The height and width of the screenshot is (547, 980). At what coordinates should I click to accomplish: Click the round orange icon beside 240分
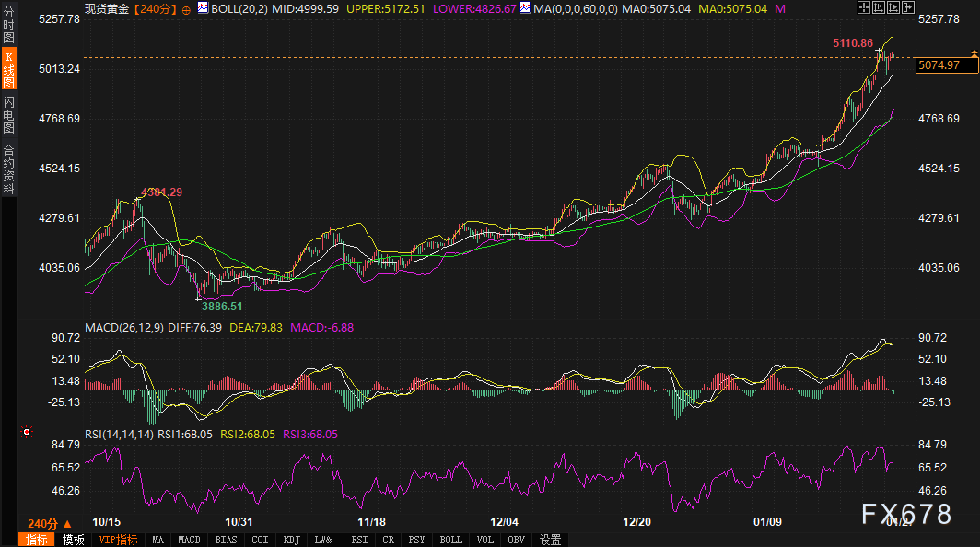coord(187,9)
